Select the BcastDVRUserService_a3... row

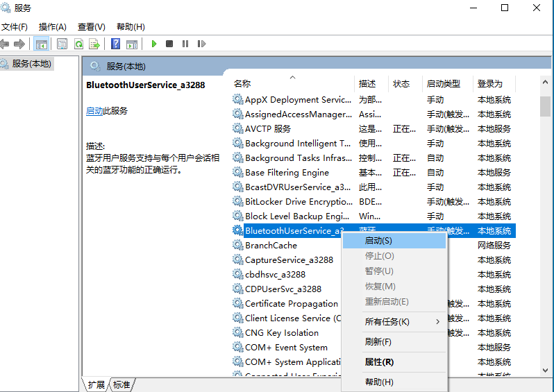pos(373,187)
